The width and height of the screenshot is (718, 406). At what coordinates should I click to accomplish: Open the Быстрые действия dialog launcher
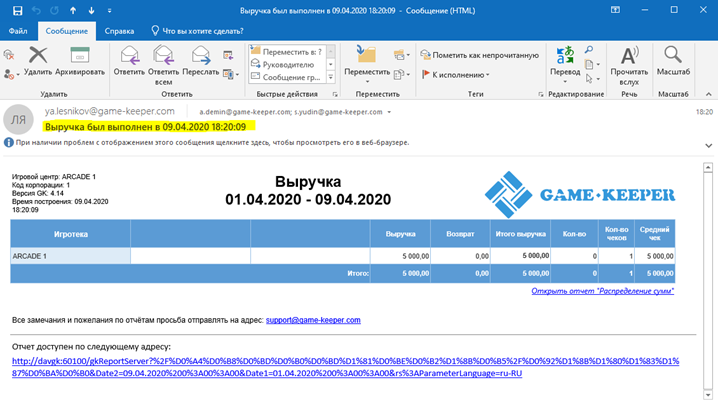[335, 94]
